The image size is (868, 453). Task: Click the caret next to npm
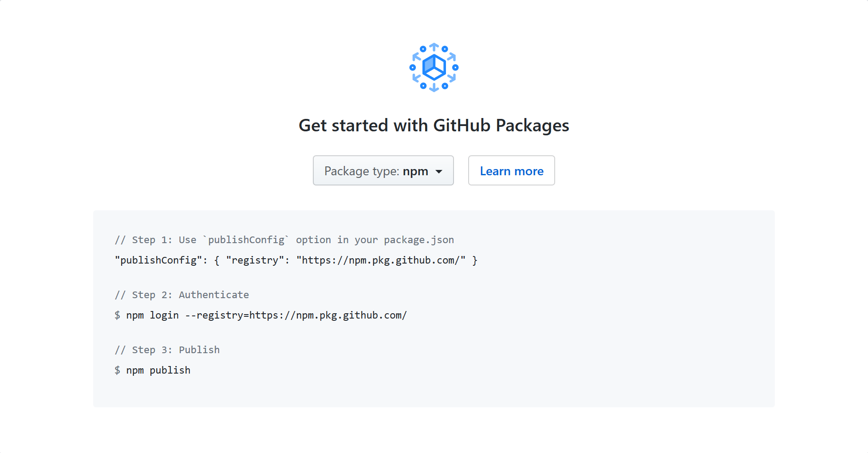[x=439, y=171]
